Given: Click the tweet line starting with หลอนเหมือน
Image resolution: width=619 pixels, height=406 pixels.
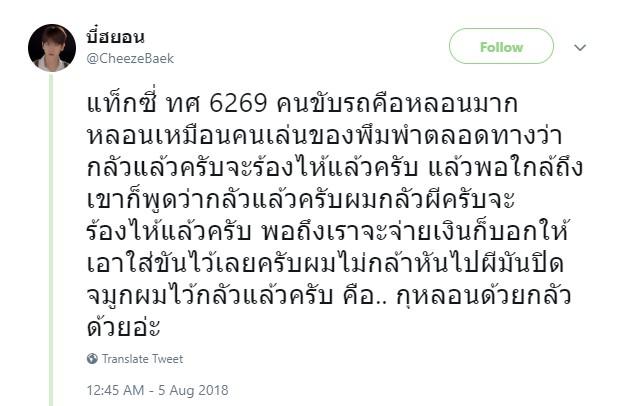Looking at the screenshot, I should (324, 135).
